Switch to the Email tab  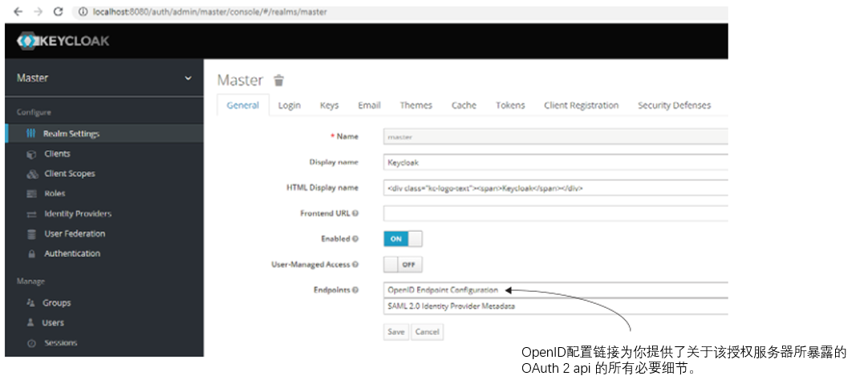(x=369, y=105)
